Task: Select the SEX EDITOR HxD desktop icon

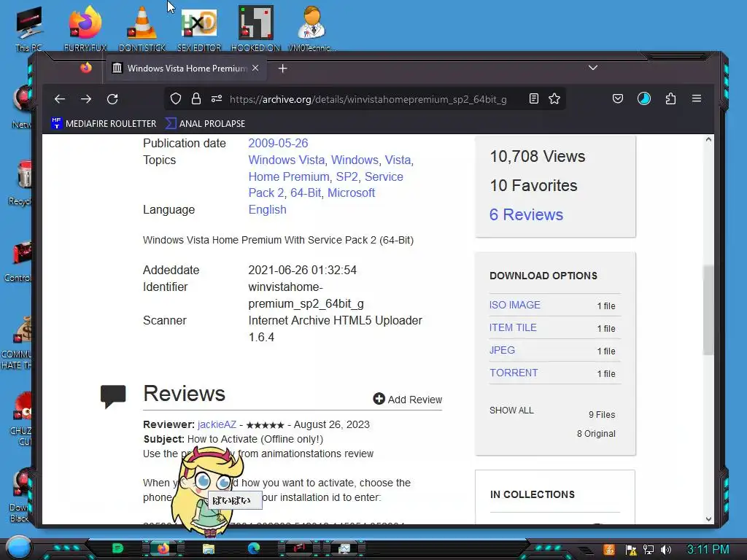Action: coord(199,28)
